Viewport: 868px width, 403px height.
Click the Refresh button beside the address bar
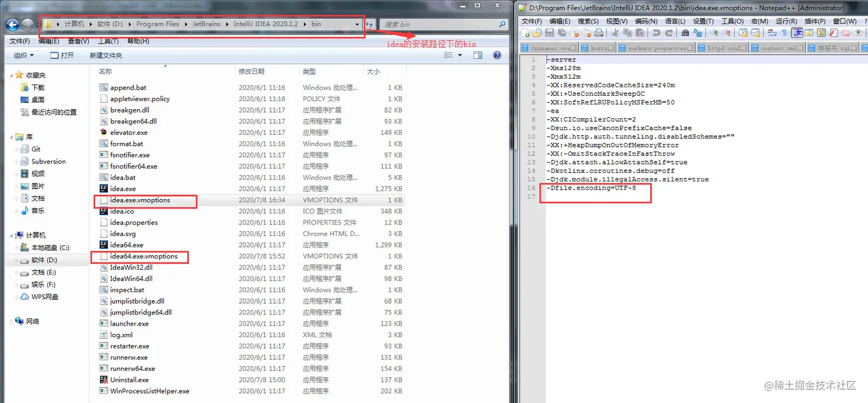tap(370, 24)
